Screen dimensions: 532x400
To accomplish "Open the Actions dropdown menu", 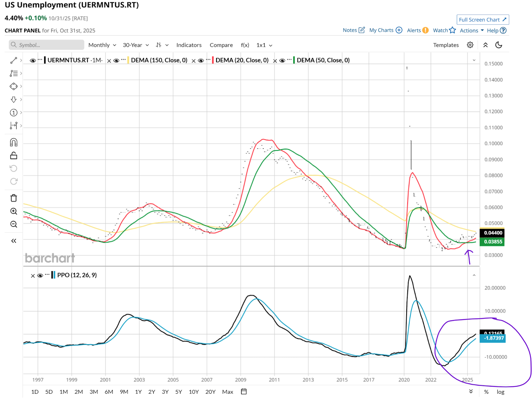I will [x=471, y=31].
